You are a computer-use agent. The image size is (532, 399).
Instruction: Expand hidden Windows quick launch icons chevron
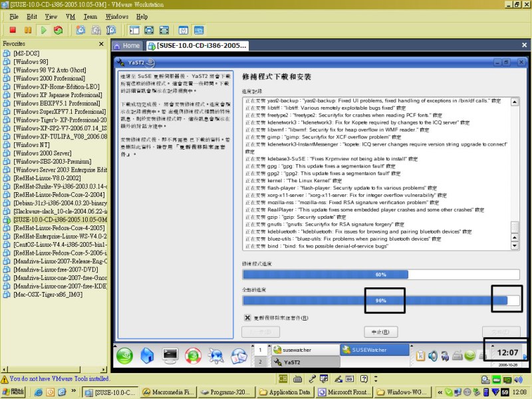[73, 391]
